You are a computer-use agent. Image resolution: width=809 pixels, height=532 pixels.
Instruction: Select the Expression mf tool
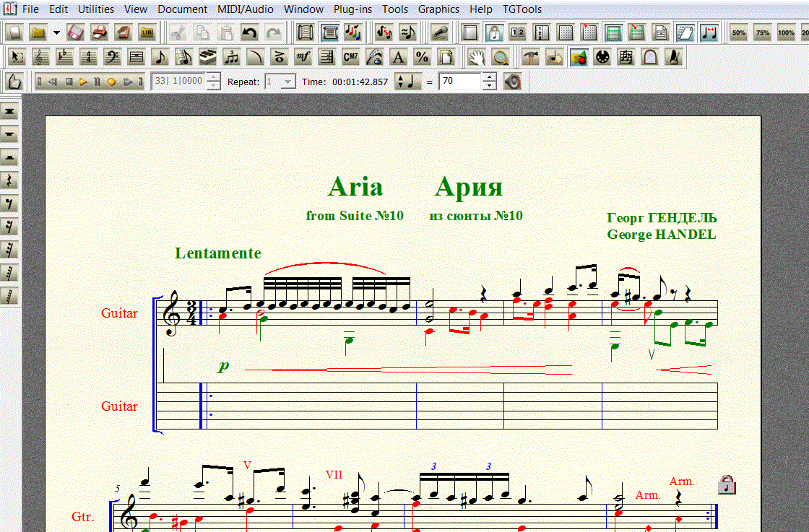pyautogui.click(x=303, y=57)
